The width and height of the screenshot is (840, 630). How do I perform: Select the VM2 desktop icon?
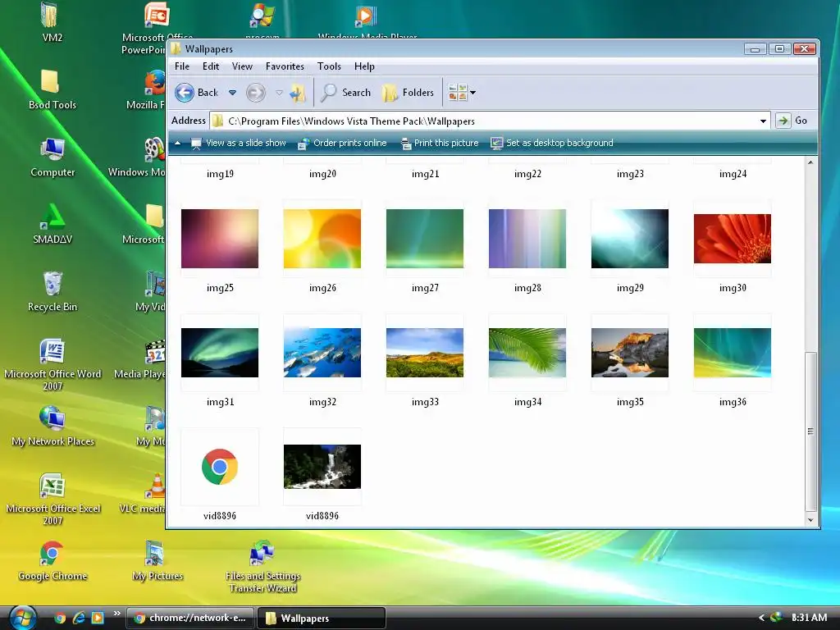click(x=52, y=22)
